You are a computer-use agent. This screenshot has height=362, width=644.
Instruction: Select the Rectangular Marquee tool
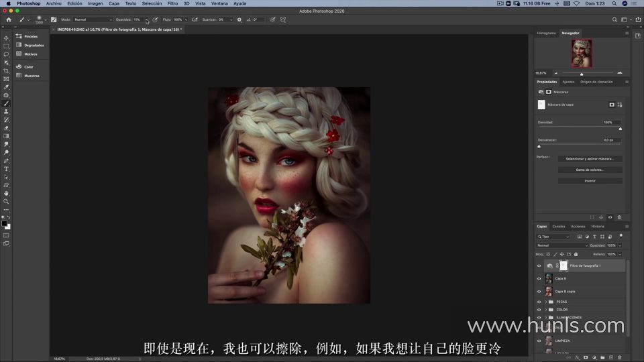[6, 46]
